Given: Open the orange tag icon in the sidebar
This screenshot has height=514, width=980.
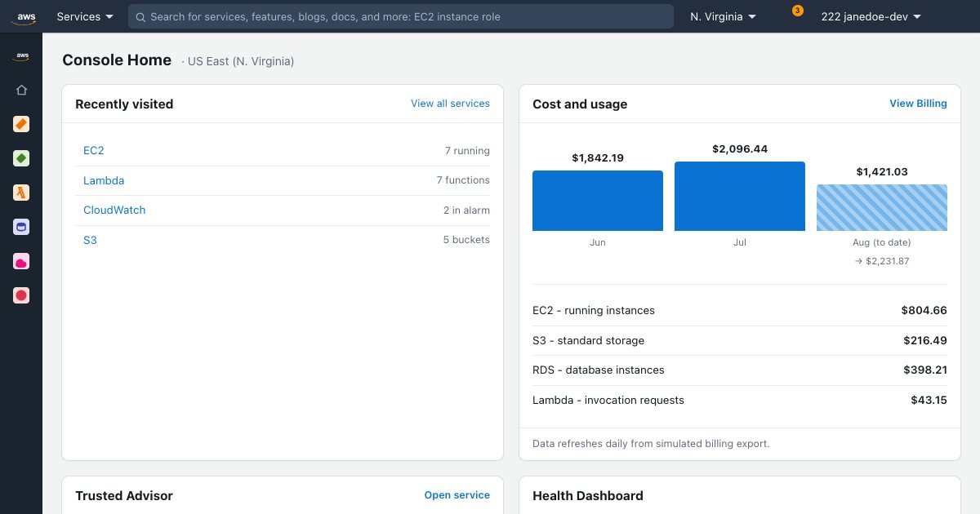Looking at the screenshot, I should click(x=21, y=124).
